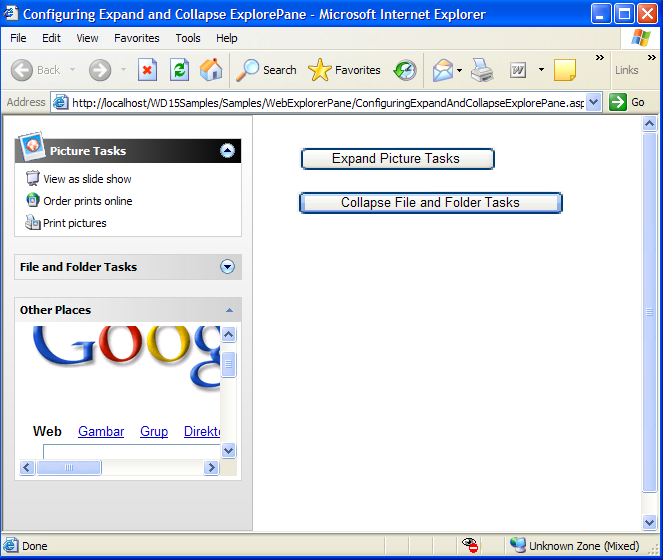Open the address bar dropdown arrow
The width and height of the screenshot is (663, 560).
(594, 102)
